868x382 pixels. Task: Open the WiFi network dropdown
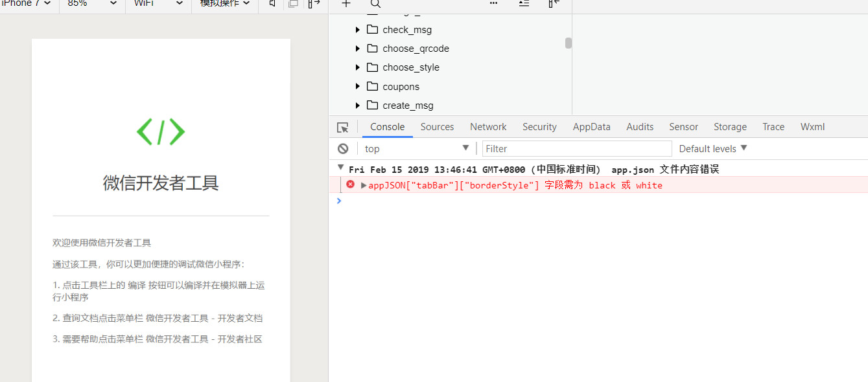tap(158, 3)
